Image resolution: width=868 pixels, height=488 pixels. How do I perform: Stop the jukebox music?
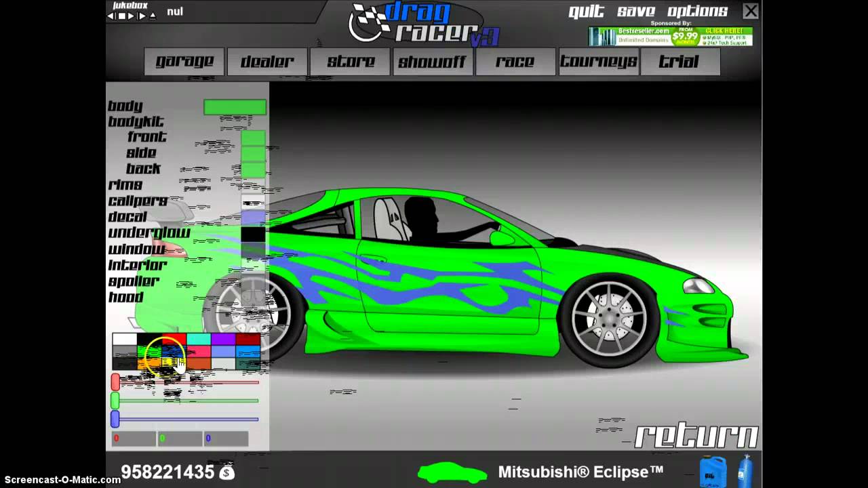[121, 16]
